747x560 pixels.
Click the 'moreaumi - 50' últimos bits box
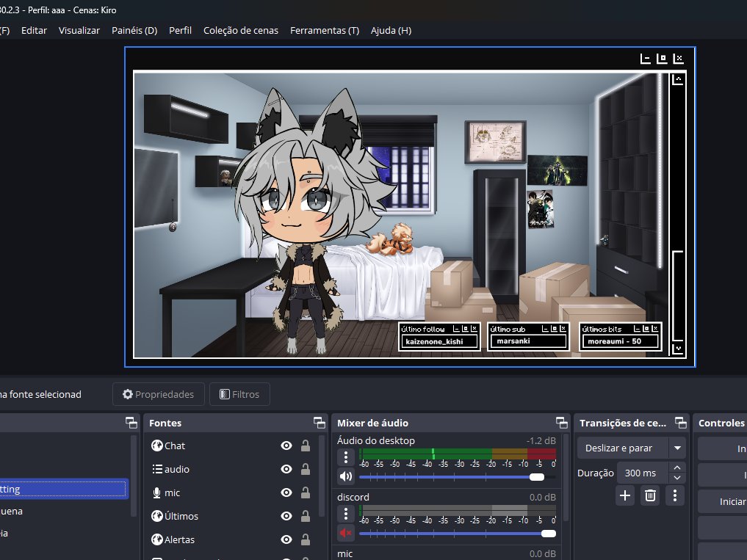coord(620,341)
